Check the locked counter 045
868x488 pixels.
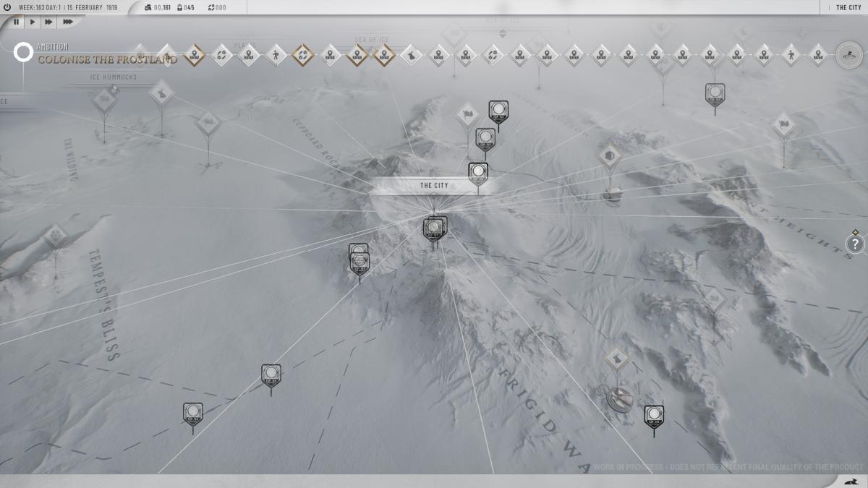tap(185, 8)
